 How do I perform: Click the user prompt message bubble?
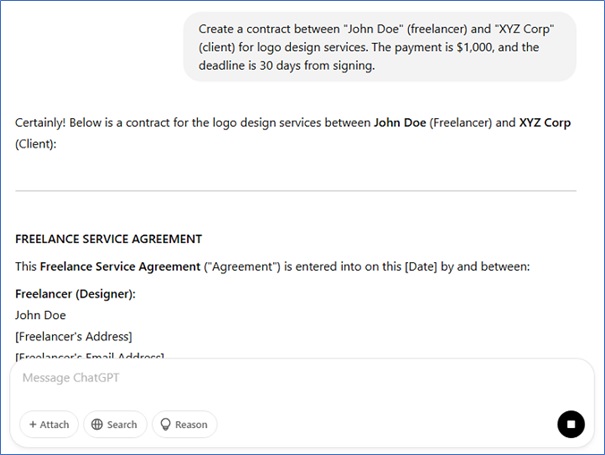[x=380, y=47]
